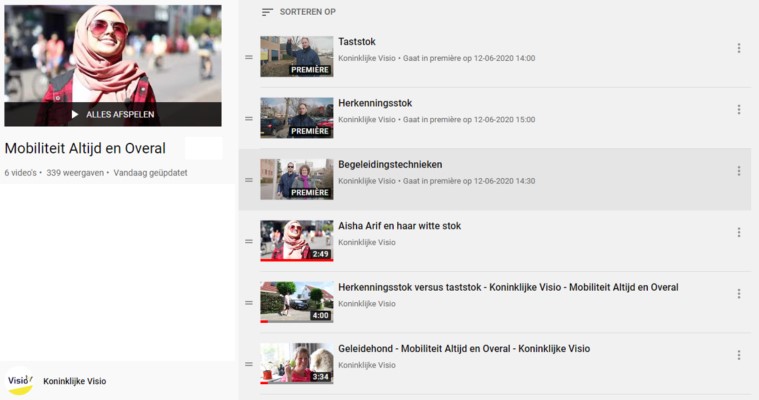Open the Taststok video thumbnail

click(297, 57)
